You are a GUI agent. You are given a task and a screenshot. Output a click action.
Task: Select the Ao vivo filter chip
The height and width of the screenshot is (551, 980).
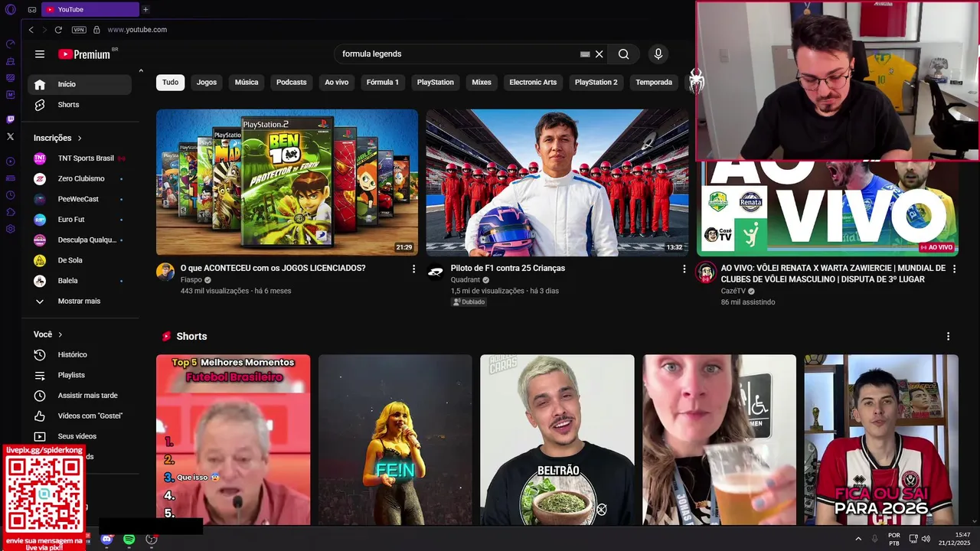pyautogui.click(x=336, y=82)
